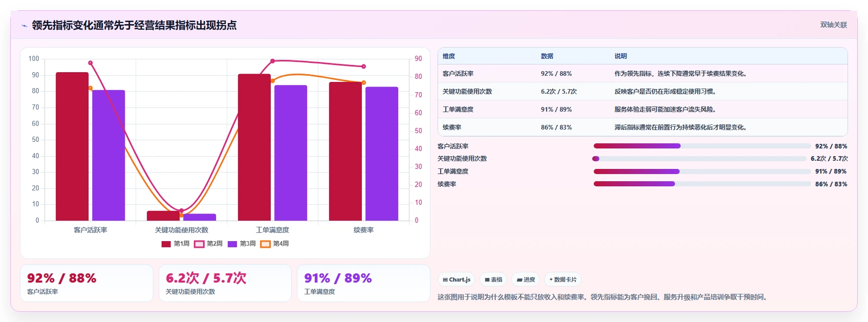Click the 90 tick on the right axis
Image resolution: width=868 pixels, height=322 pixels.
(x=418, y=59)
